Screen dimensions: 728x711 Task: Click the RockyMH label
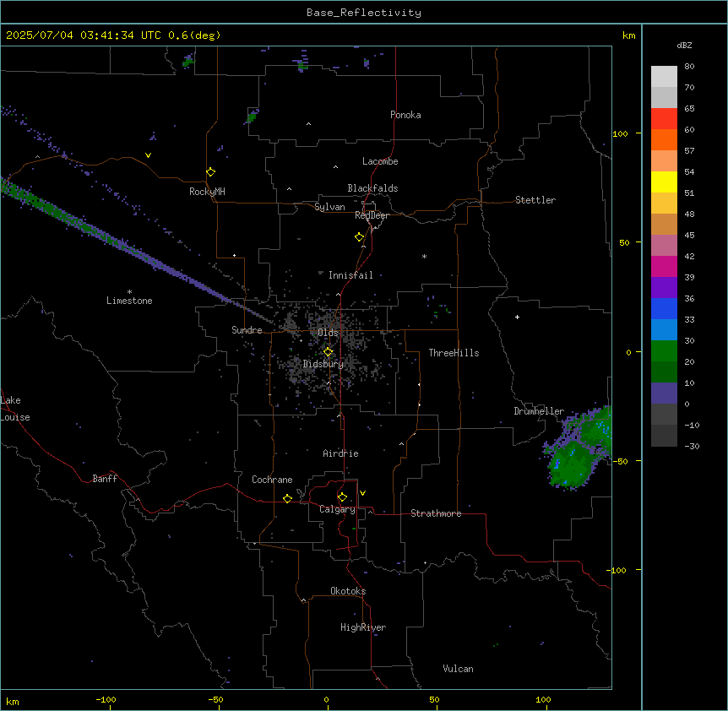[x=207, y=192]
